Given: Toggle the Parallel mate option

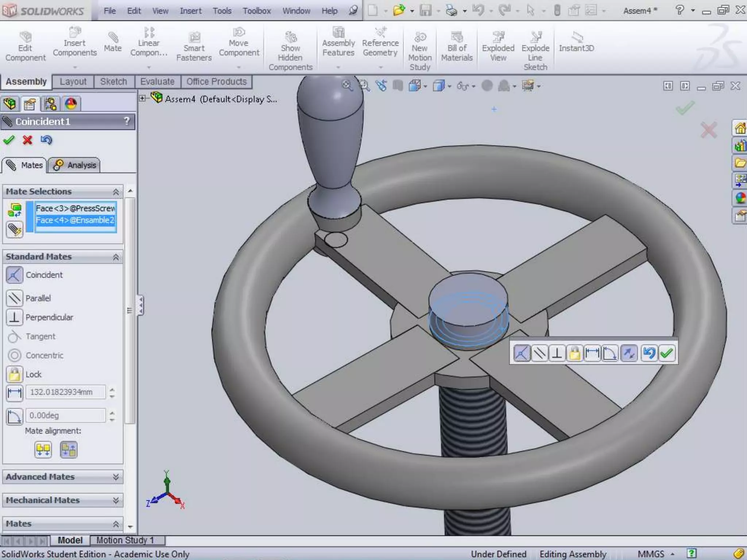Looking at the screenshot, I should (15, 298).
